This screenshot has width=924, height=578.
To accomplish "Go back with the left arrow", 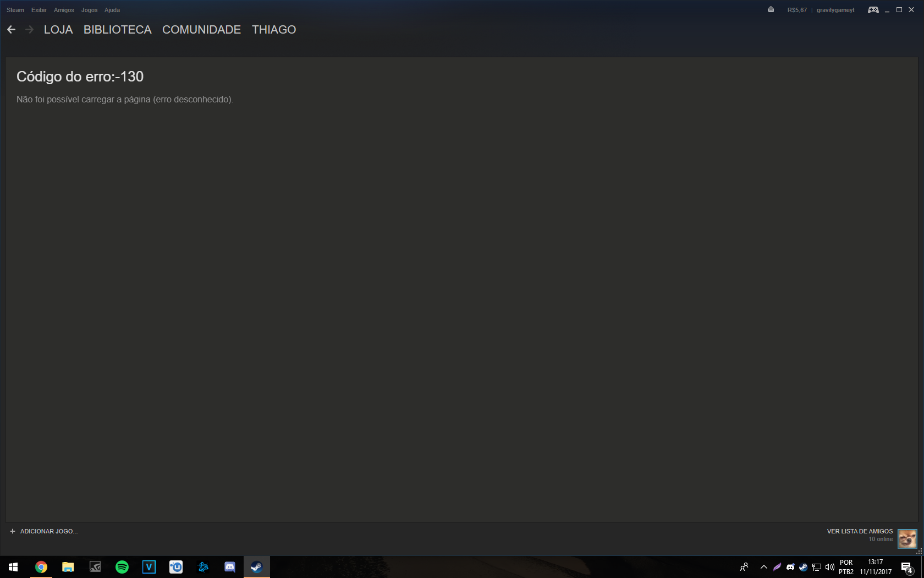I will point(11,30).
